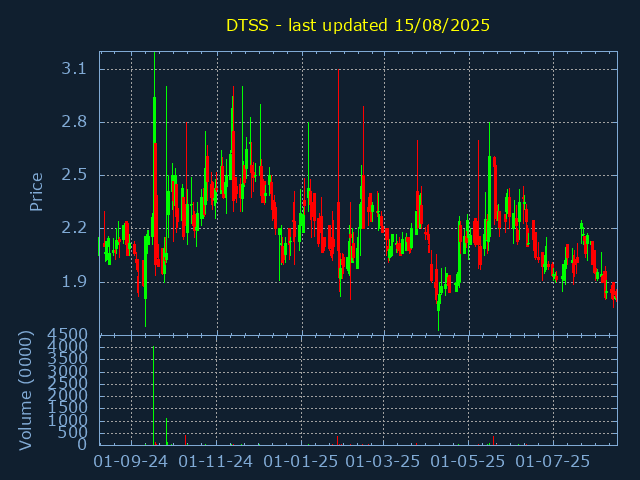The image size is (640, 480).
Task: Click the chart title 'DTSS - last updated 15/08/2025'
Action: click(x=358, y=25)
